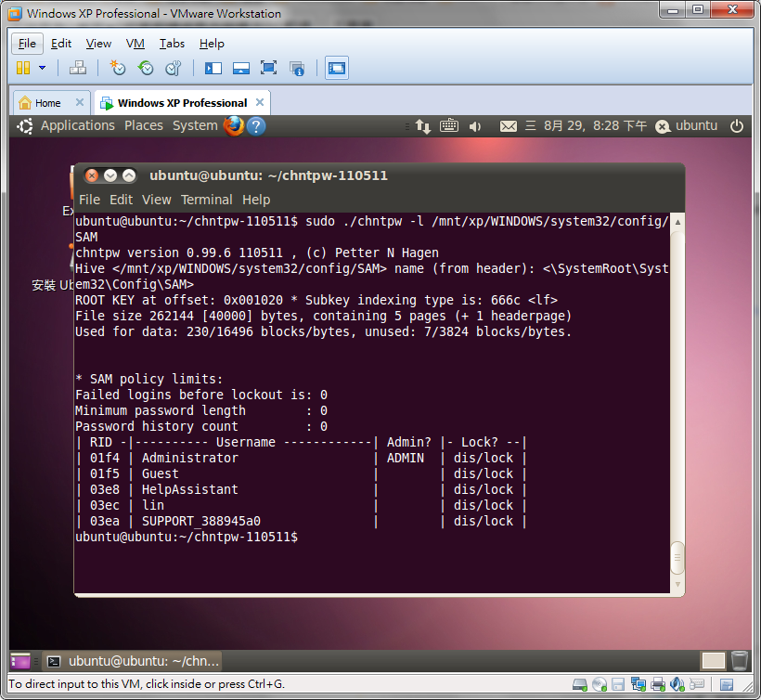Click SUPPORT_388945a0 username in terminal
Screen dimensions: 761x700
(x=201, y=521)
